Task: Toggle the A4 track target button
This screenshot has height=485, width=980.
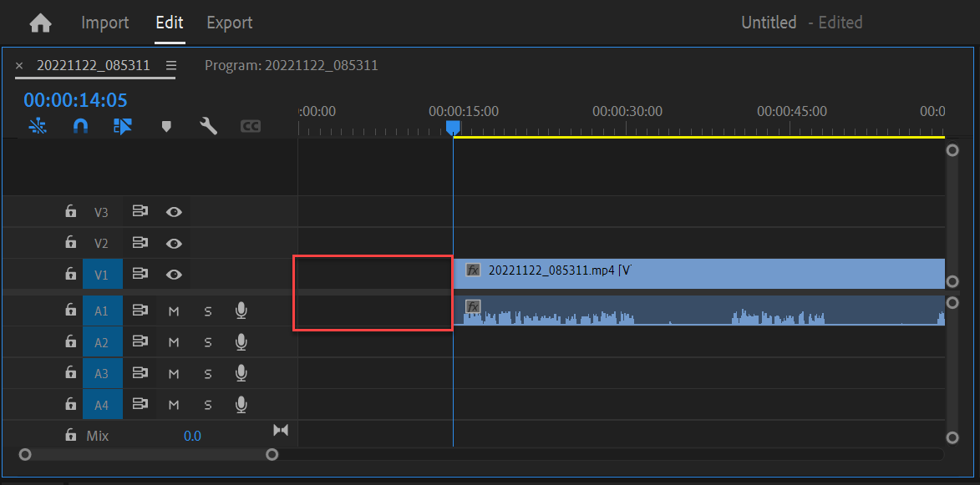Action: pyautogui.click(x=103, y=405)
